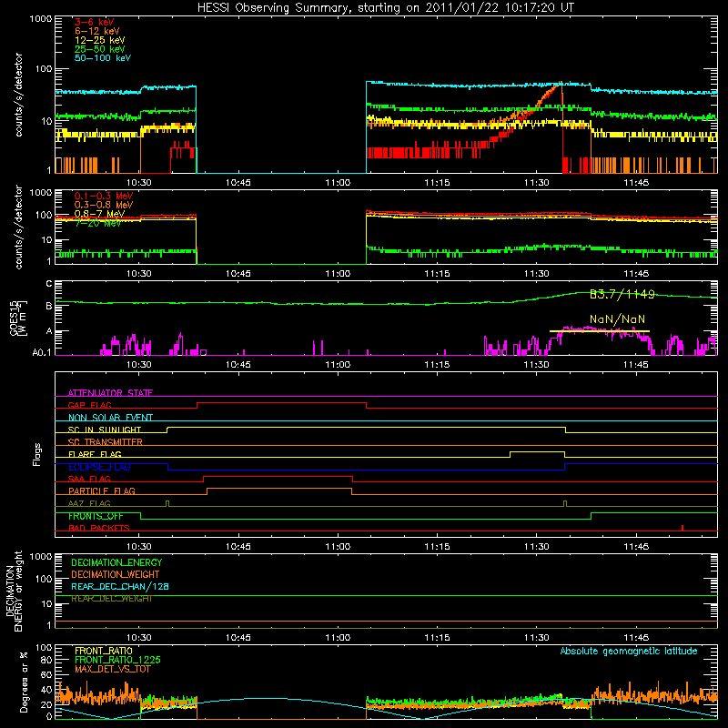
Task: Select the 12-25 keV legend label
Action: pyautogui.click(x=100, y=40)
